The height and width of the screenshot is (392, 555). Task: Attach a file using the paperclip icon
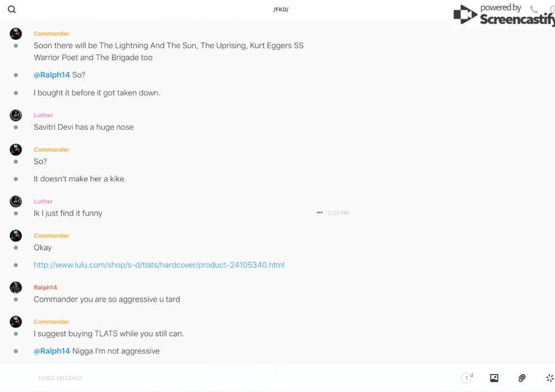(521, 378)
